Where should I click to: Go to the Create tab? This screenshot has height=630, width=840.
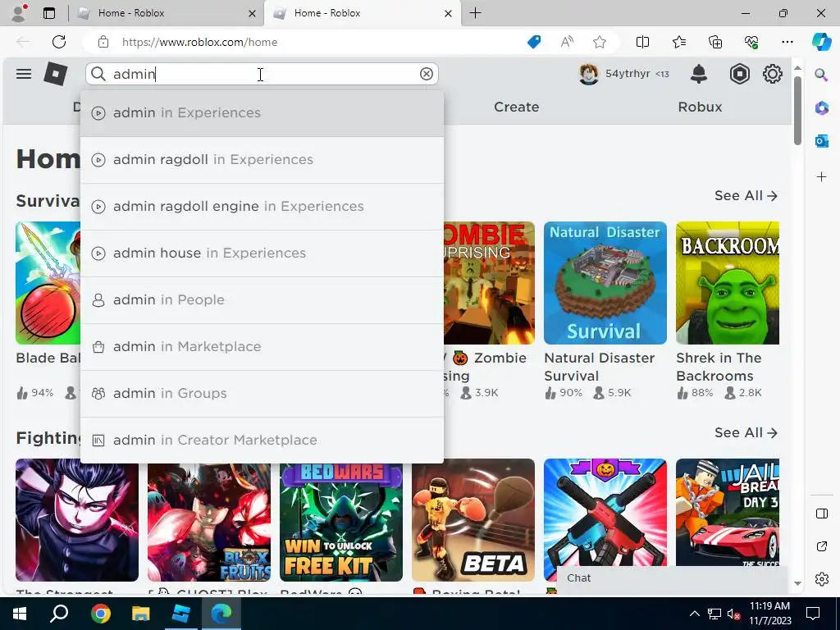tap(517, 107)
